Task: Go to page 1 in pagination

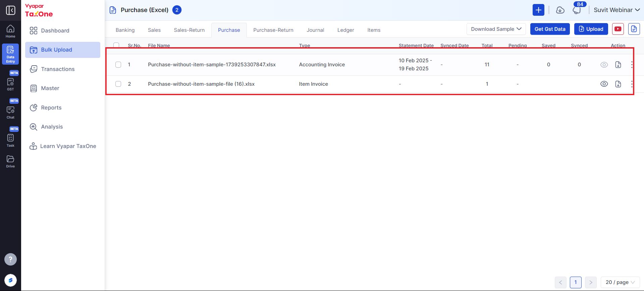Action: [x=576, y=282]
